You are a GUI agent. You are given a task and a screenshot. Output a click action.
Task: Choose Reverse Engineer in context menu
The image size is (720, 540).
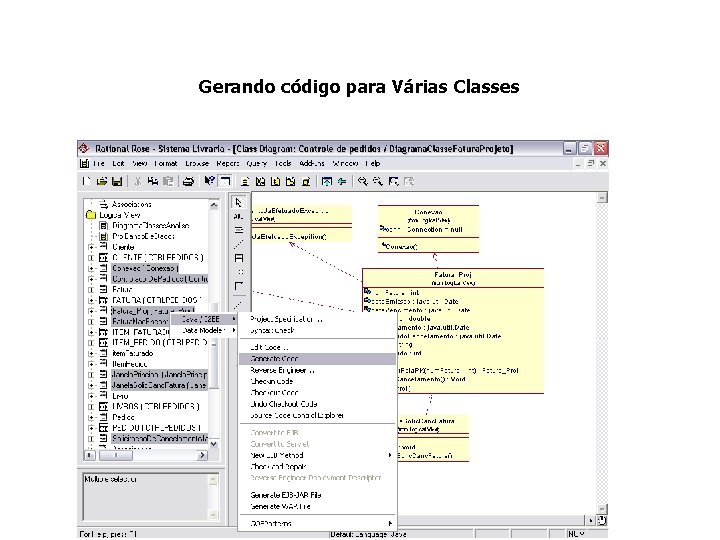coord(317,370)
